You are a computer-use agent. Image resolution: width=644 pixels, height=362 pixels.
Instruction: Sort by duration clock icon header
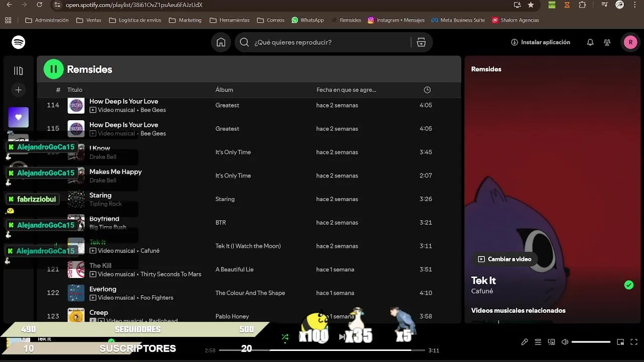(427, 90)
